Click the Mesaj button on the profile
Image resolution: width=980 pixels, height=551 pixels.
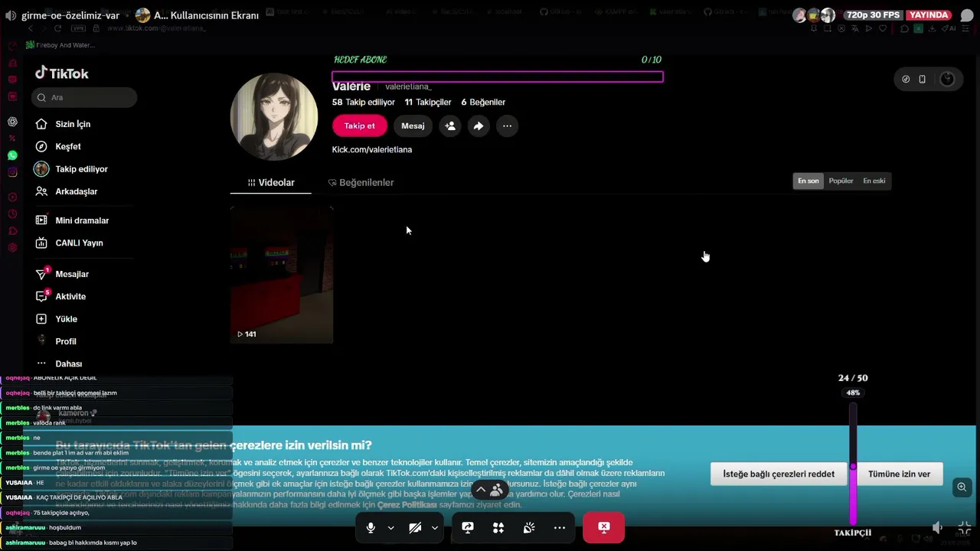pyautogui.click(x=413, y=126)
